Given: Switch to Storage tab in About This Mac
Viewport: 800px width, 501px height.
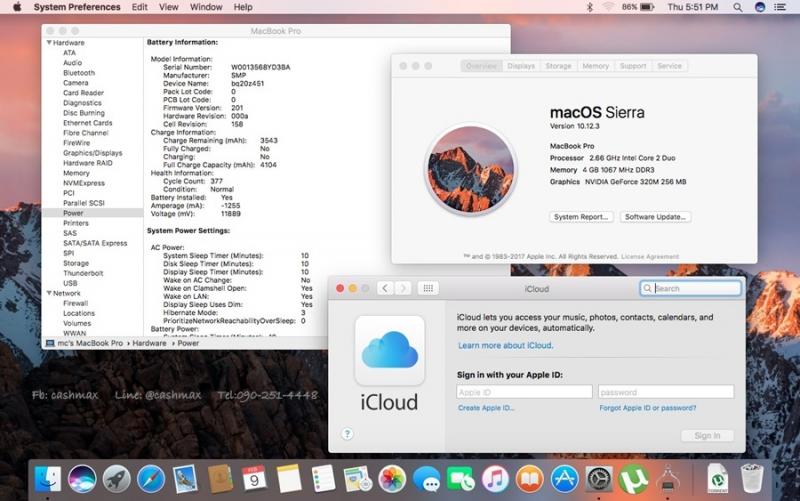Looking at the screenshot, I should click(558, 66).
